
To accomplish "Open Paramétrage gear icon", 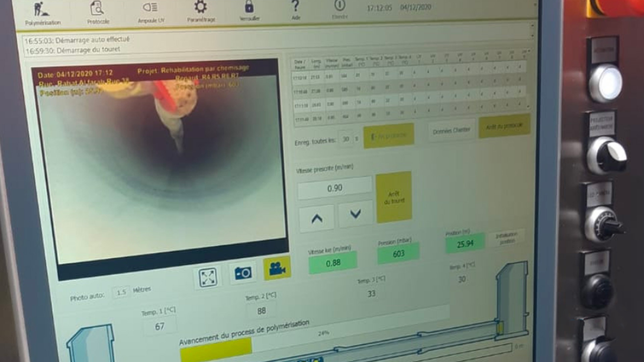I will 201,11.
